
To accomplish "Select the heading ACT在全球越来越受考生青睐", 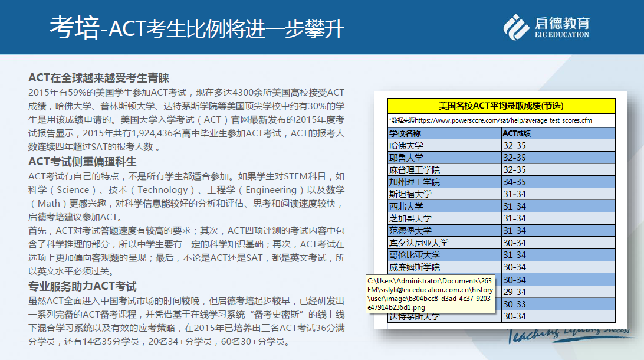I will [x=98, y=78].
